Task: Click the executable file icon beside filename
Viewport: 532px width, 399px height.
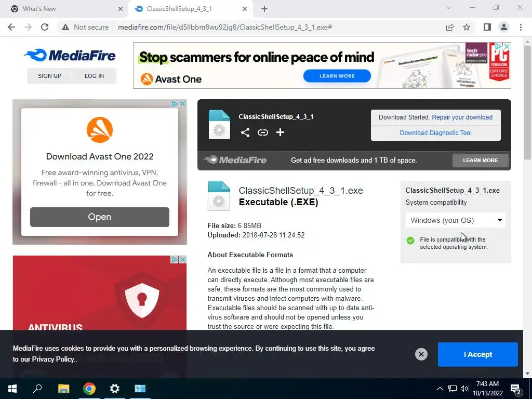Action: coord(219,196)
